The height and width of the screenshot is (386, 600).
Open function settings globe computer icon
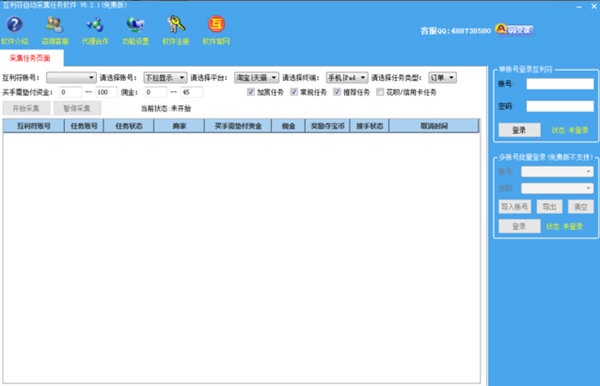click(x=135, y=25)
